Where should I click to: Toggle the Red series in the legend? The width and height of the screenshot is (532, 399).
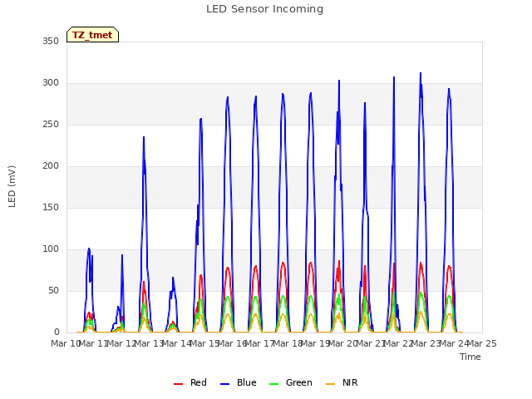[x=190, y=382]
